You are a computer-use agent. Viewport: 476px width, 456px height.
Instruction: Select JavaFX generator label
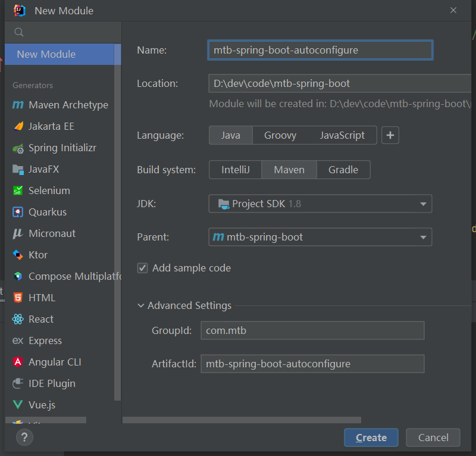pyautogui.click(x=43, y=169)
